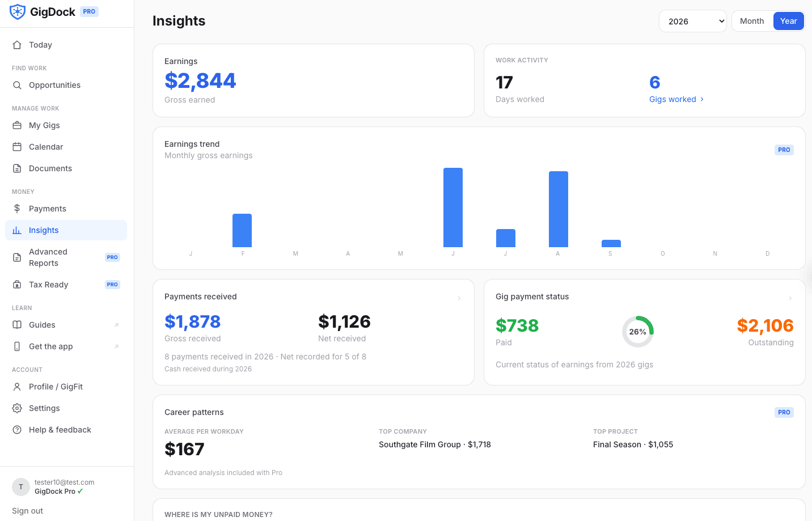The width and height of the screenshot is (812, 521).
Task: Open Help & feedback
Action: [x=66, y=430]
